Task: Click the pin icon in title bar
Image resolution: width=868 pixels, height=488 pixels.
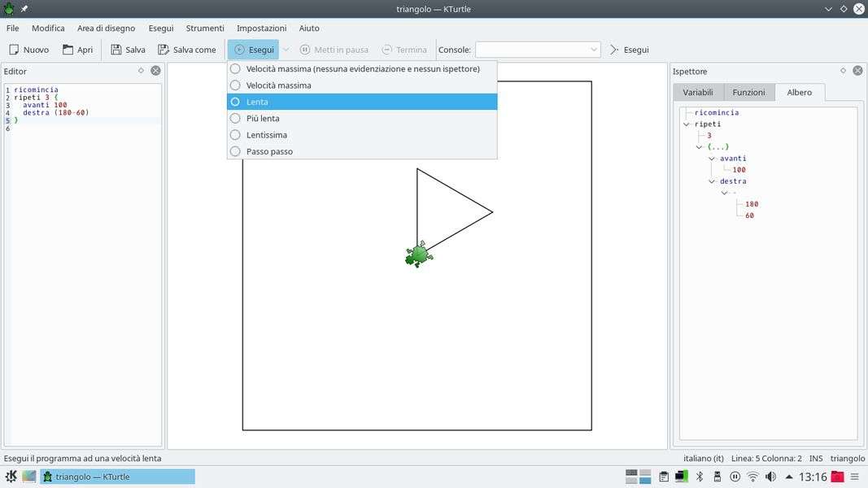Action: coord(24,9)
